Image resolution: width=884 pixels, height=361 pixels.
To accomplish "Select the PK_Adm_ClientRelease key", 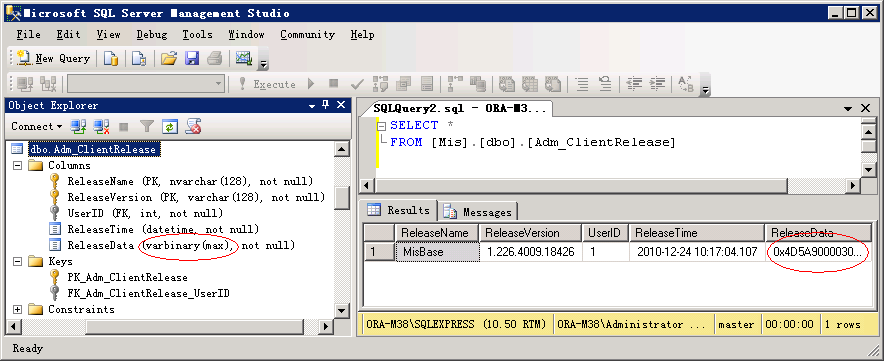I will (127, 278).
